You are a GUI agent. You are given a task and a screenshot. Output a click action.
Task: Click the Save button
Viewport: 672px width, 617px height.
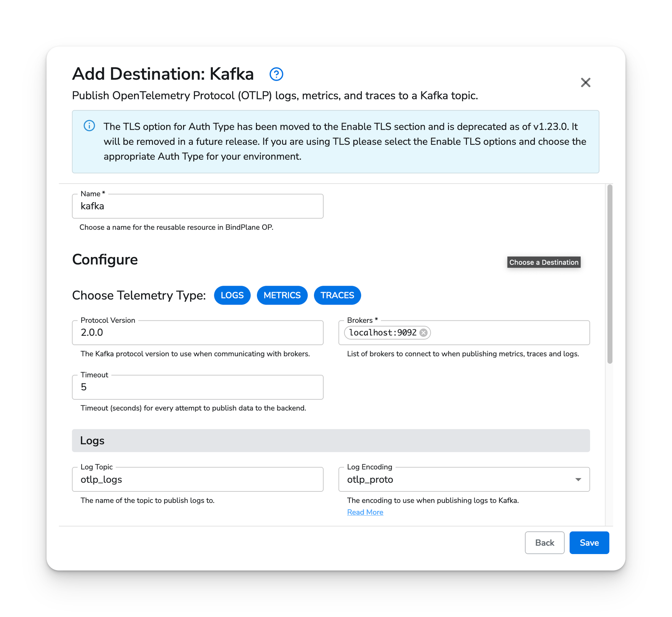588,543
